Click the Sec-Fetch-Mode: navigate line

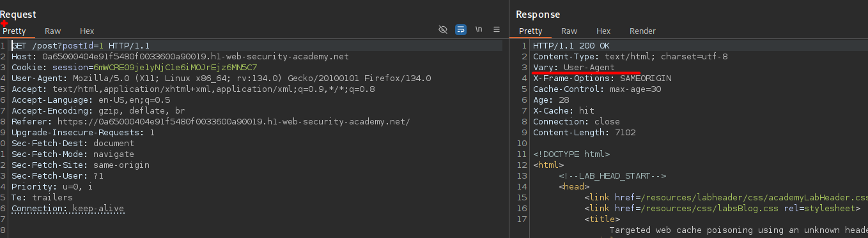coord(73,154)
